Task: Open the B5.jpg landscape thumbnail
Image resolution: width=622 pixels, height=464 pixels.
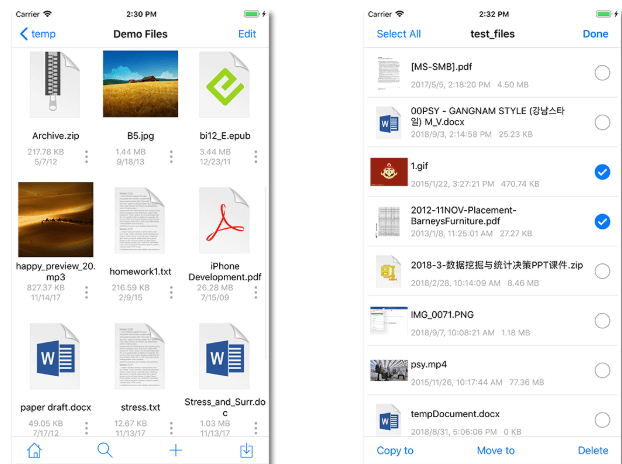Action: (x=140, y=85)
